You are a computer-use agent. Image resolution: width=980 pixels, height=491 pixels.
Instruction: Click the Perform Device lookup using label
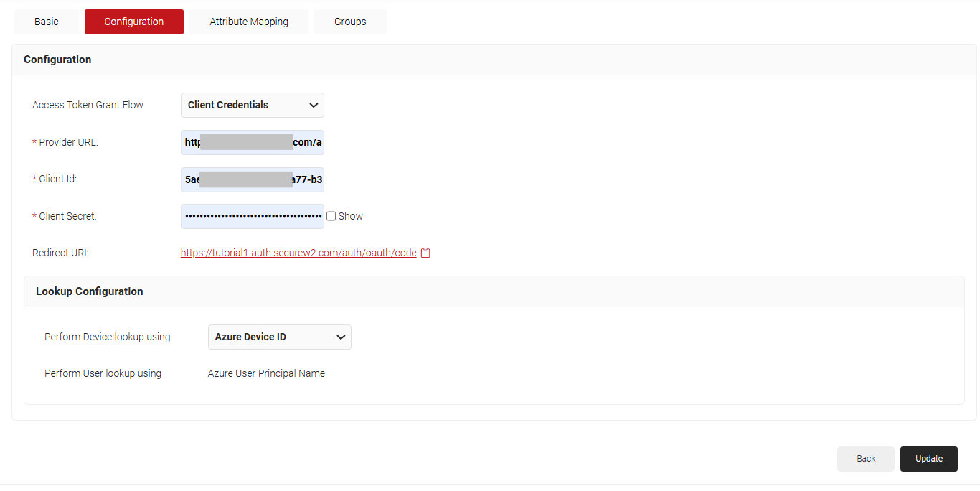(x=108, y=337)
